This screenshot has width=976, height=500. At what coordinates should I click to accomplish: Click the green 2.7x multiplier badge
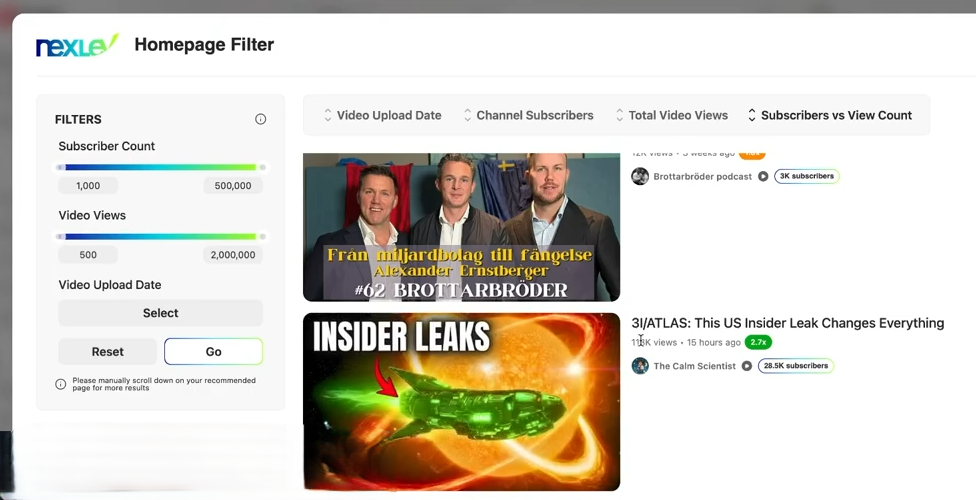point(758,342)
